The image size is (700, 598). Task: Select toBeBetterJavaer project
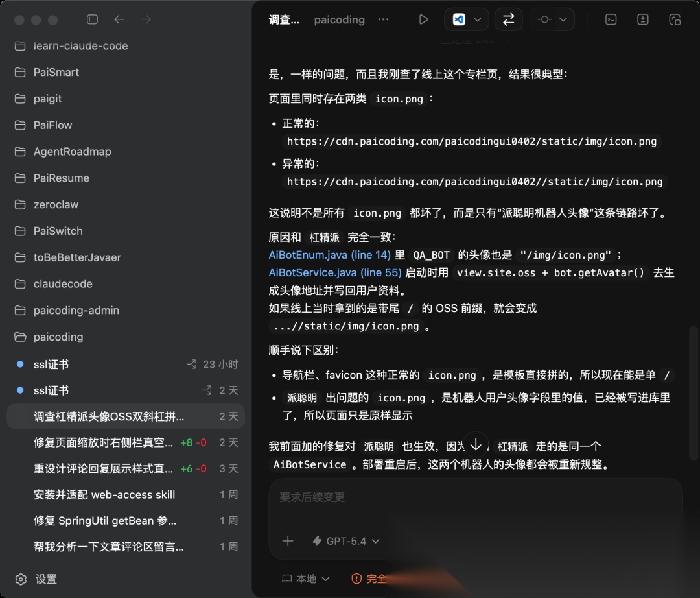126,257
